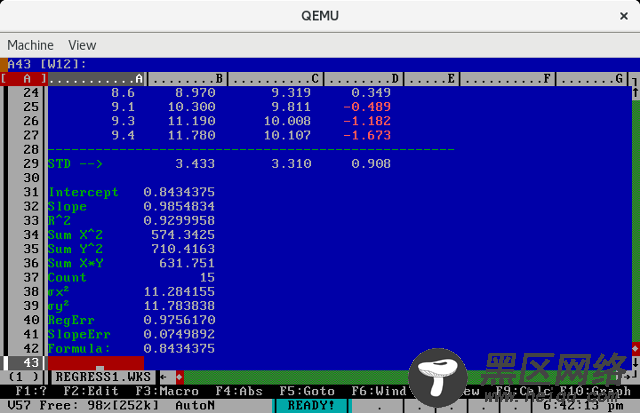The height and width of the screenshot is (413, 640).
Task: Click red negative value -0.489
Action: pyautogui.click(x=367, y=107)
